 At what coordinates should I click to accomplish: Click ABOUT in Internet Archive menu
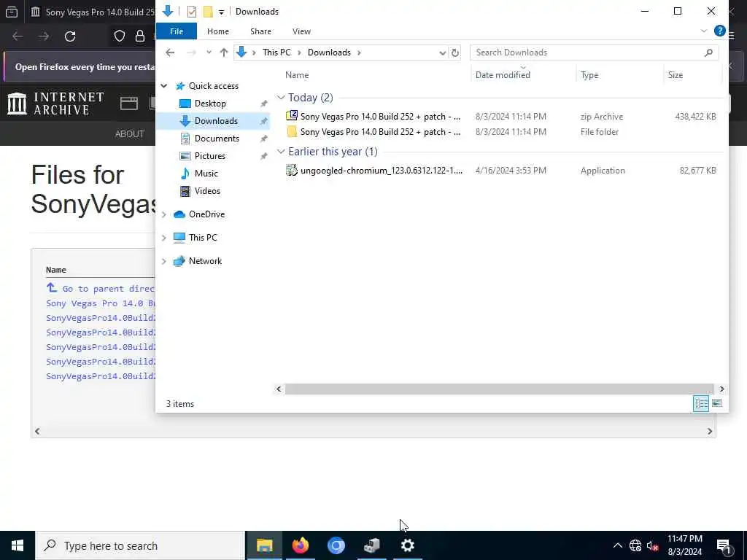(130, 134)
